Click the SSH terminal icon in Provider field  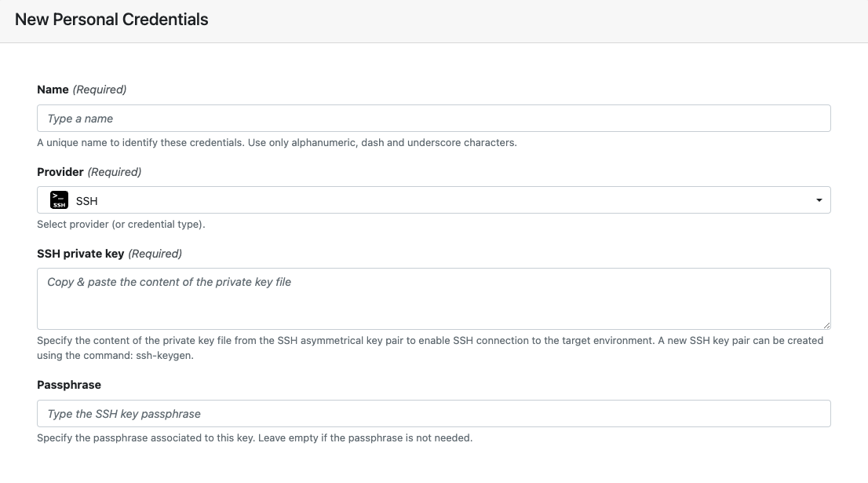[59, 200]
